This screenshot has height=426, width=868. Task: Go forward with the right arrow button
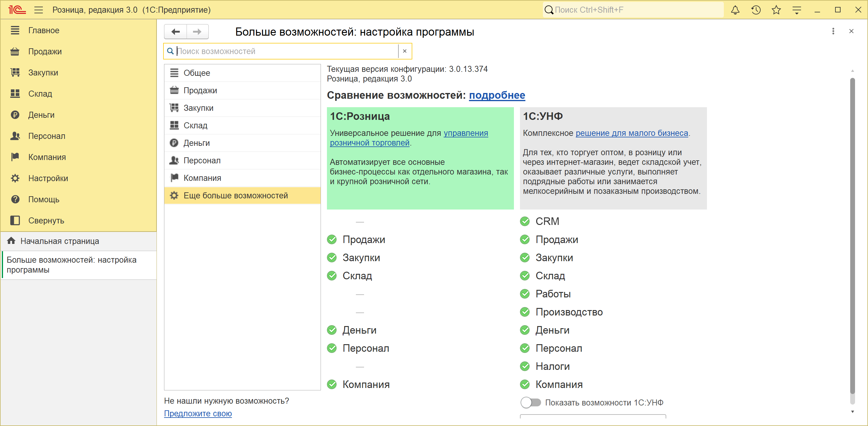(x=198, y=32)
